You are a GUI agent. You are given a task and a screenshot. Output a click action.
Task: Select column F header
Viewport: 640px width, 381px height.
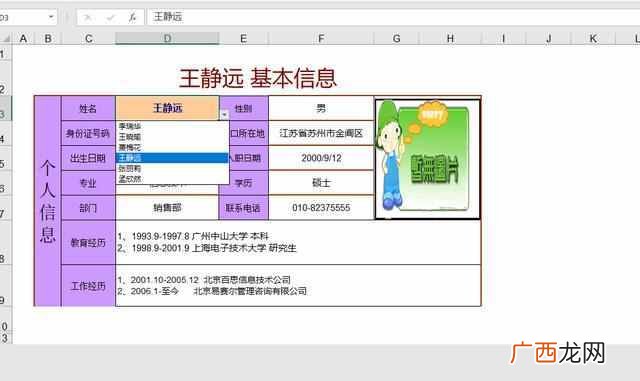[x=321, y=39]
